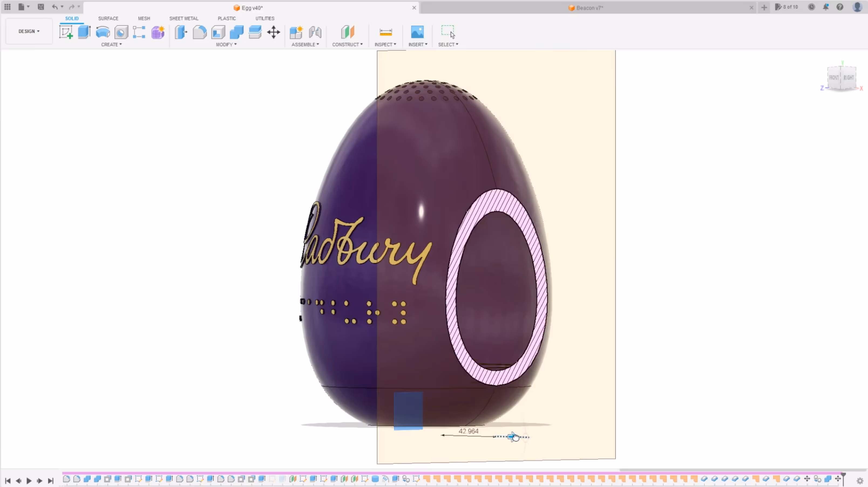Select the Hole tool

click(x=121, y=32)
